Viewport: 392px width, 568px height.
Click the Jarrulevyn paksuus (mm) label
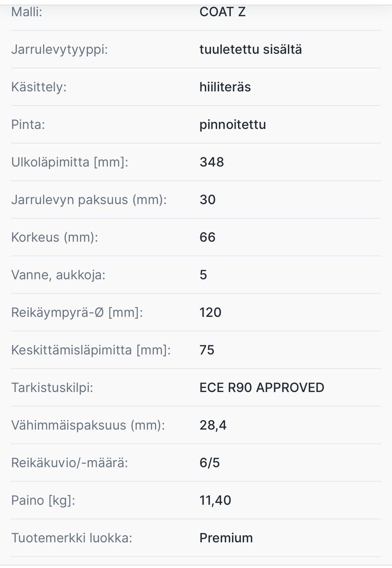tap(89, 200)
